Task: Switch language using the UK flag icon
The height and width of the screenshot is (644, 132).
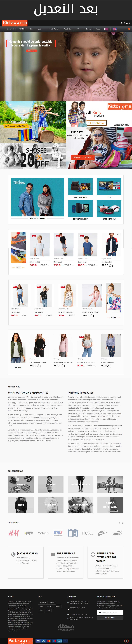Action: pyautogui.click(x=115, y=29)
